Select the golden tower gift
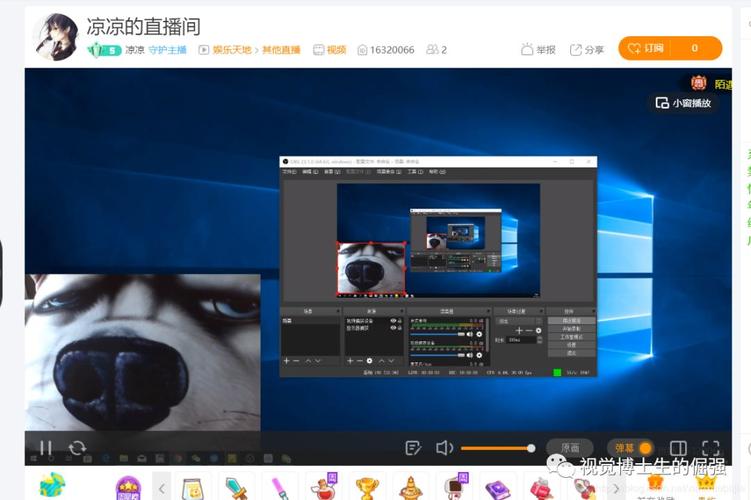751x500 pixels. coord(410,489)
